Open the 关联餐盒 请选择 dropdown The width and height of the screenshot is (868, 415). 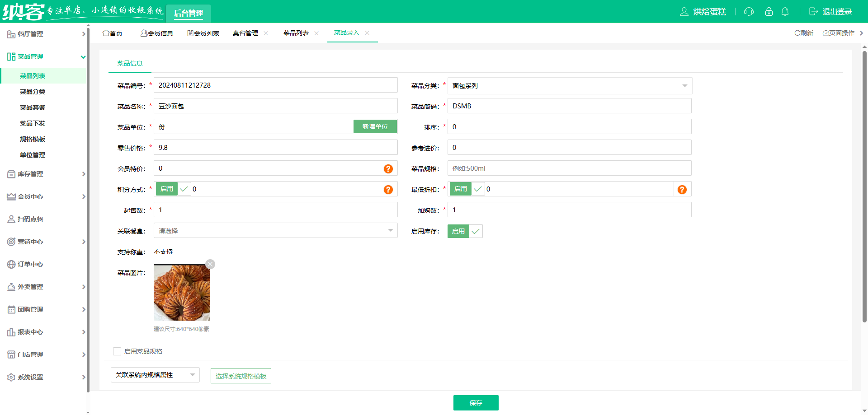(275, 230)
